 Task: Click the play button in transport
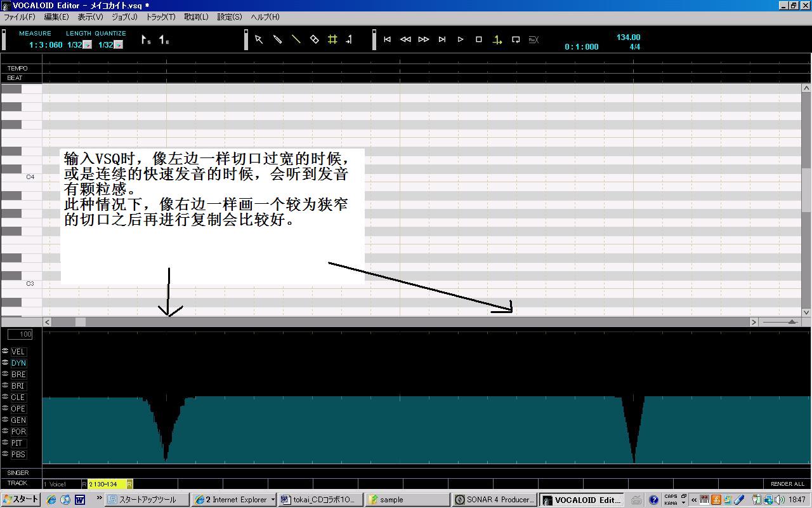coord(461,39)
